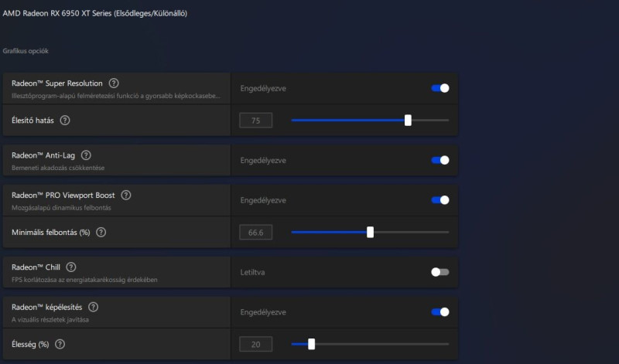Click Bemeneti akadozás csökkentése description
This screenshot has height=364, width=619.
pyautogui.click(x=58, y=168)
